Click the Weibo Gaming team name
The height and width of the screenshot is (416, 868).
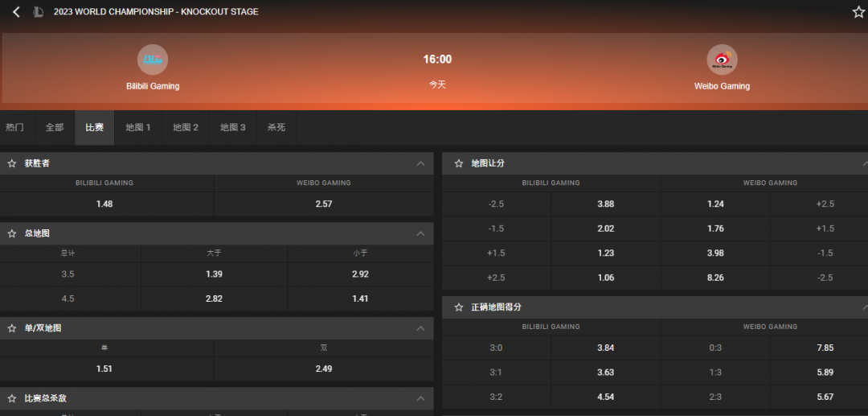[x=722, y=86]
